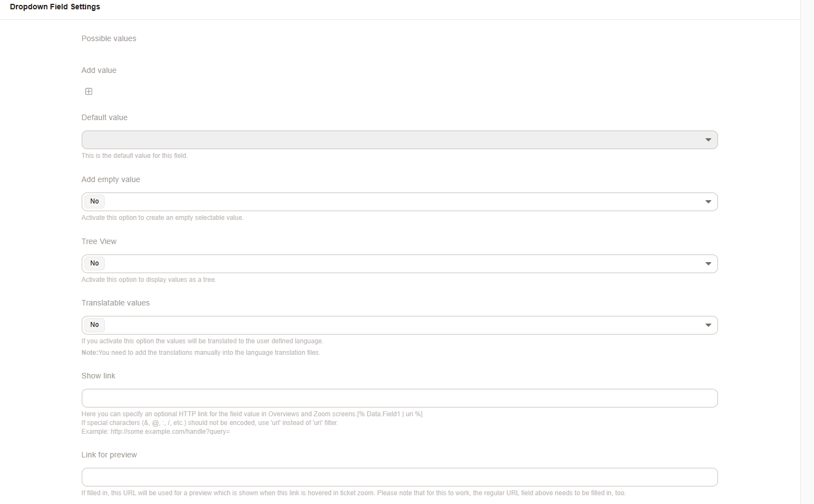Image resolution: width=814 pixels, height=504 pixels.
Task: Open the Default value dropdown
Action: [x=399, y=140]
